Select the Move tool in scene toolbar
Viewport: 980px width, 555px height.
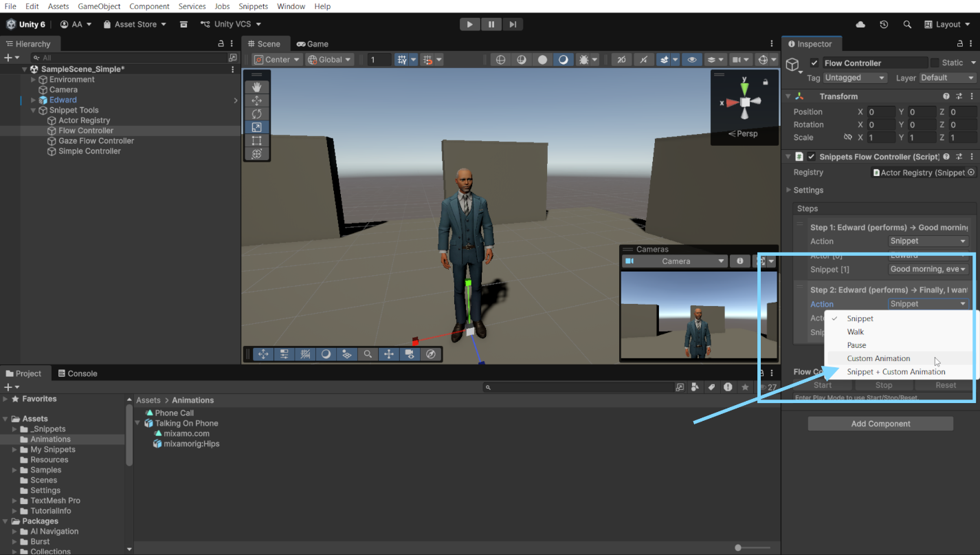tap(256, 100)
